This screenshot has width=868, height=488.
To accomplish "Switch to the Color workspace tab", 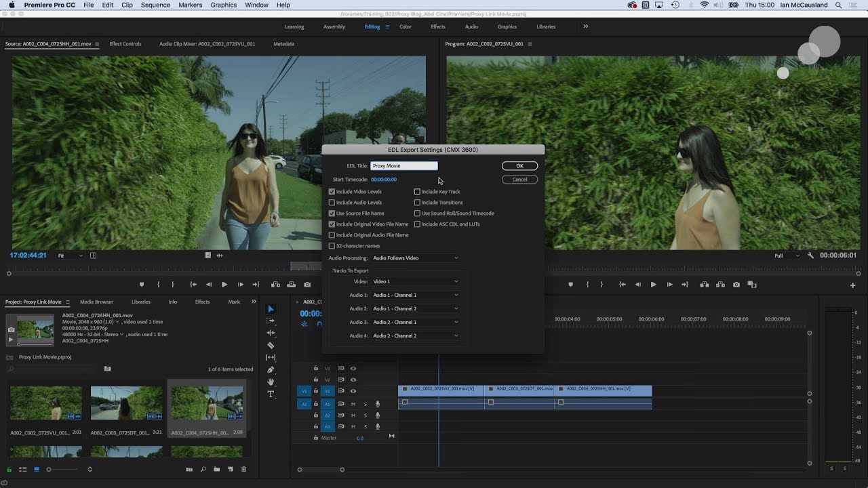I will 405,27.
